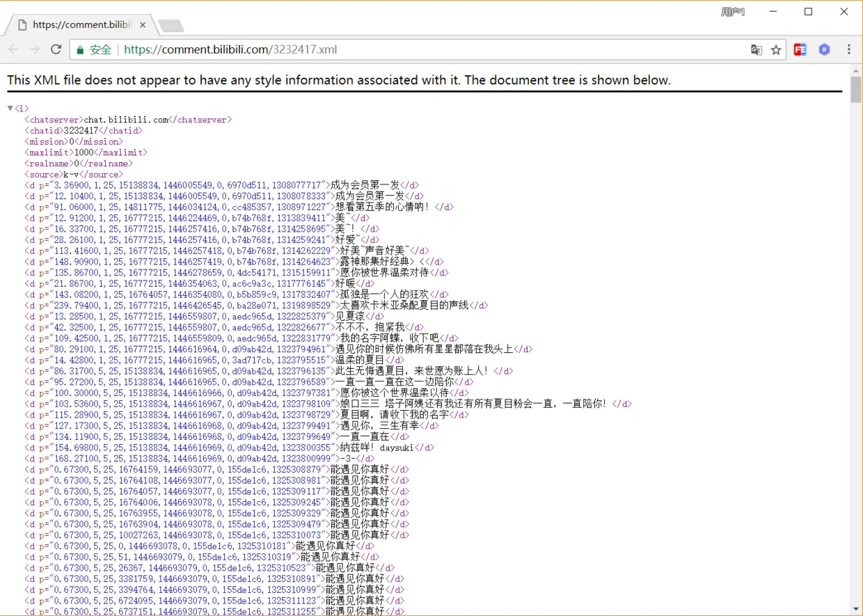Close the comment.bilibili tab
Image resolution: width=863 pixels, height=616 pixels.
[143, 24]
